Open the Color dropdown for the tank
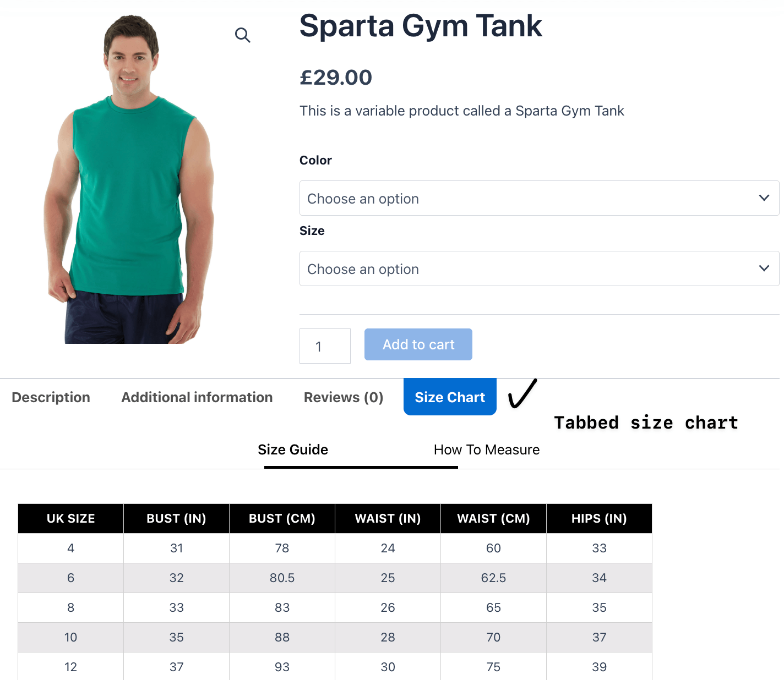Screen dimensions: 784x680 pyautogui.click(x=539, y=198)
